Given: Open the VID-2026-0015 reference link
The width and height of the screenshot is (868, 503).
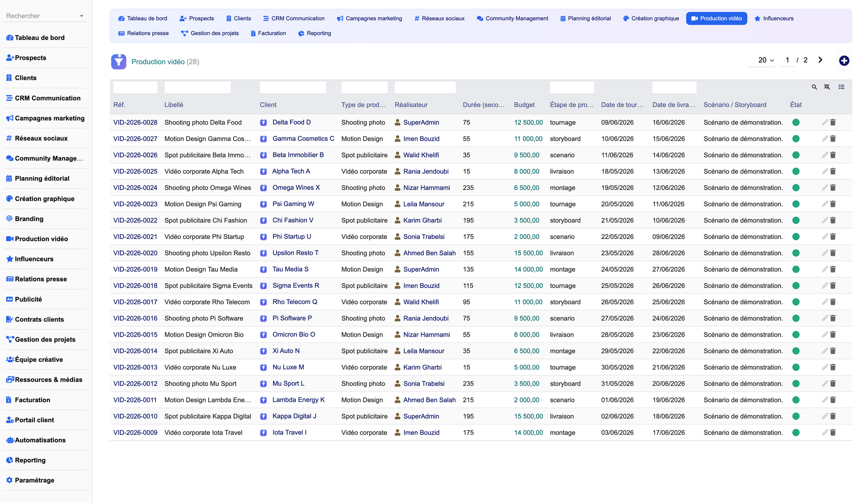Looking at the screenshot, I should point(135,334).
